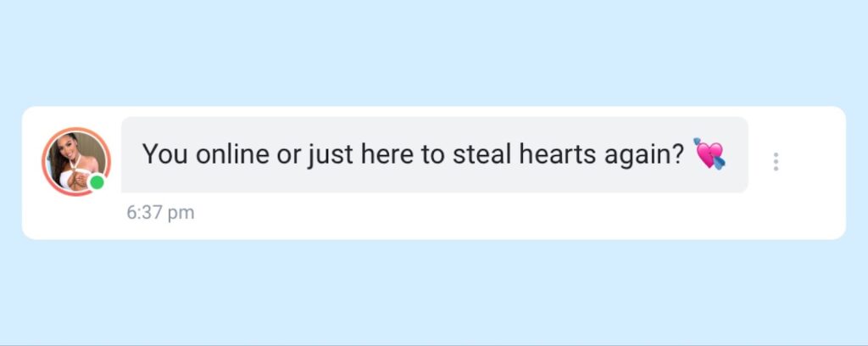Select the message bubble text

coord(414,153)
